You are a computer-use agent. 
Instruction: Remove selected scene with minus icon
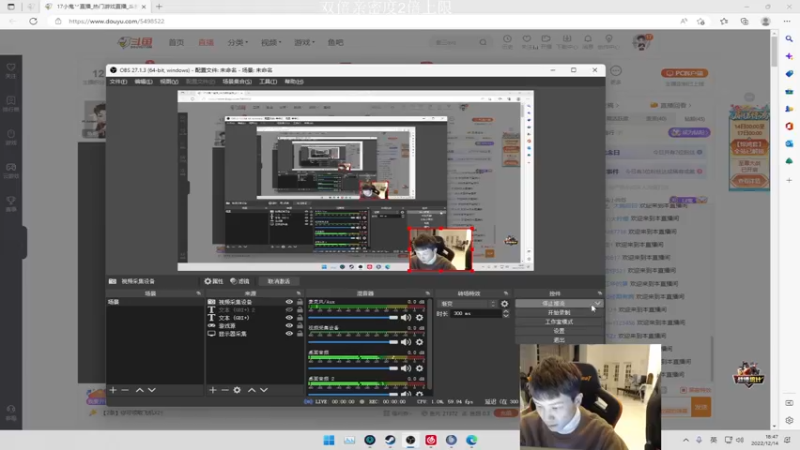(125, 390)
